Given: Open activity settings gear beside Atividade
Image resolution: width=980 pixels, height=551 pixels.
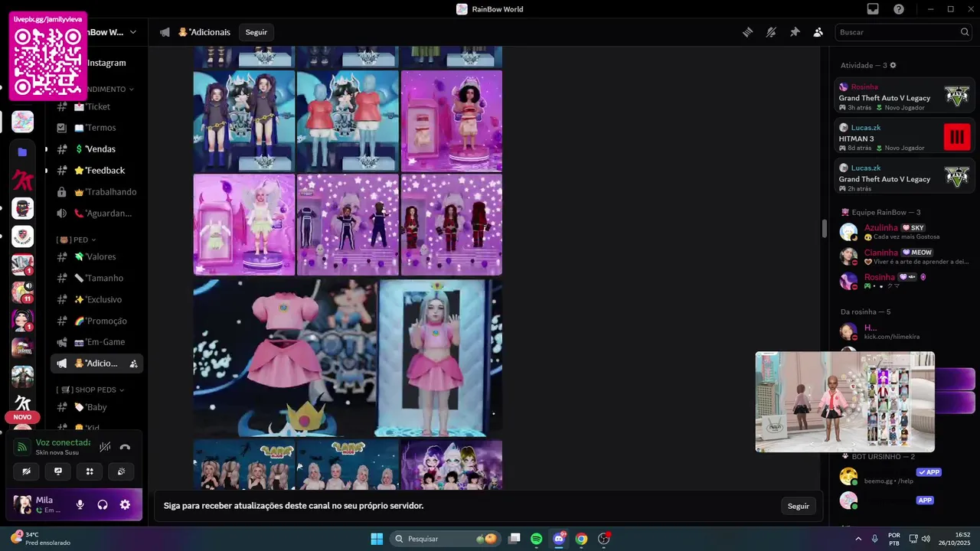Looking at the screenshot, I should pyautogui.click(x=893, y=66).
